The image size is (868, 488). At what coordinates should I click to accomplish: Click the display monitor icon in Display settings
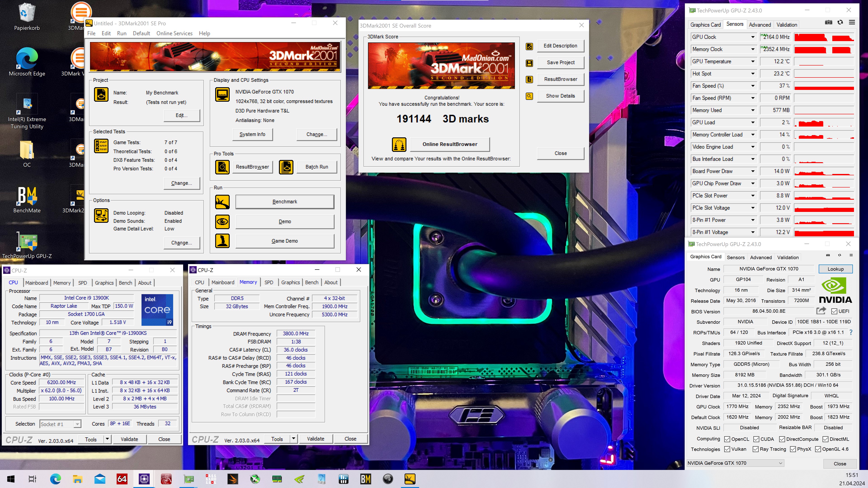coord(222,95)
